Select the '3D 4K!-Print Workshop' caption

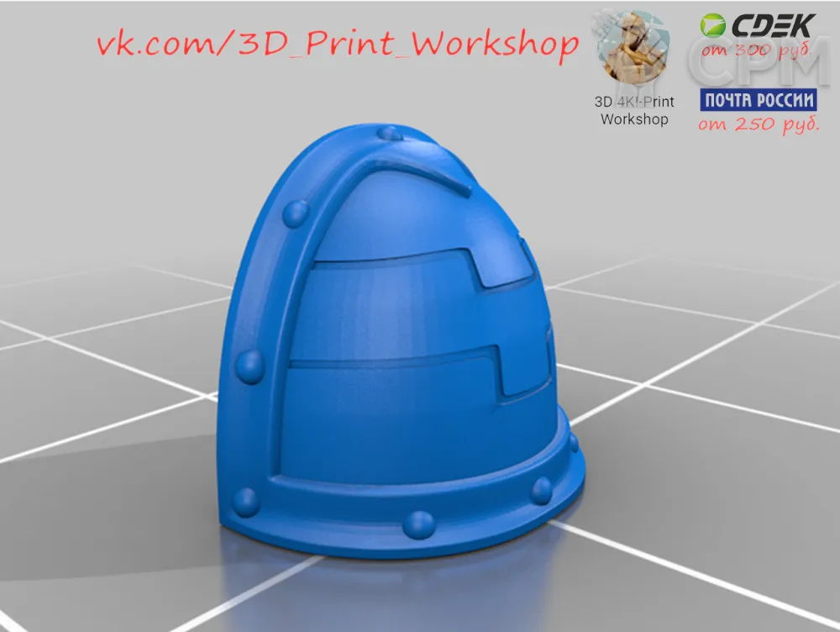[x=634, y=110]
